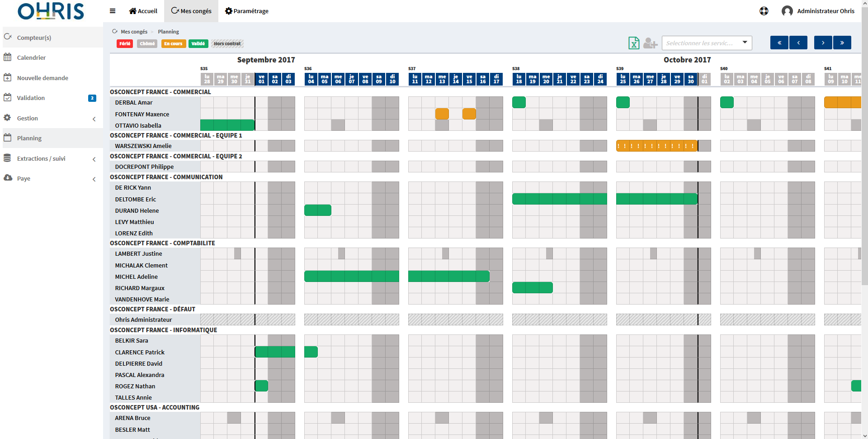The width and height of the screenshot is (868, 439).
Task: Click the orange En cours legend tag
Action: click(174, 43)
